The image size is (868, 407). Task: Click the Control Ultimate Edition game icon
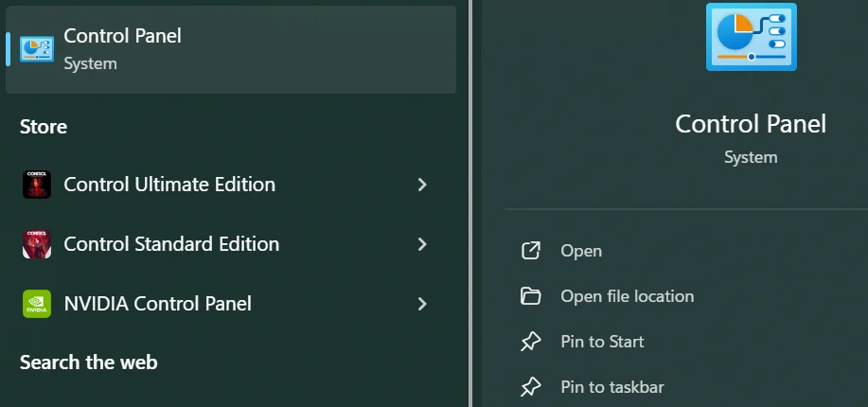(x=37, y=185)
